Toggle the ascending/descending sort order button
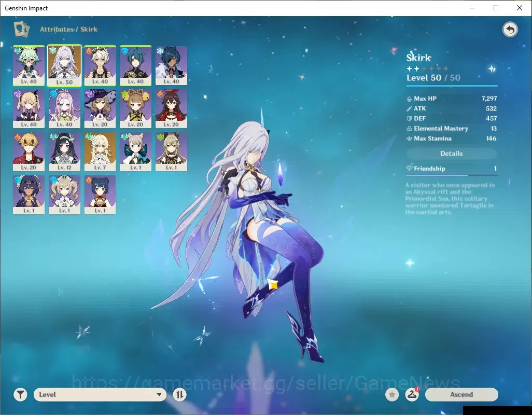Image resolution: width=532 pixels, height=415 pixels. [x=179, y=395]
